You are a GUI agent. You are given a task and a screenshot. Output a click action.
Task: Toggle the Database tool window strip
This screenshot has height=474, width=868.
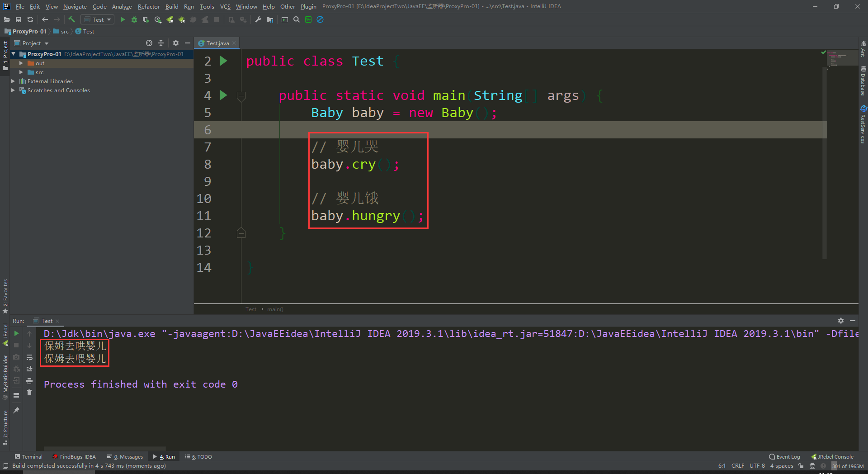(863, 81)
